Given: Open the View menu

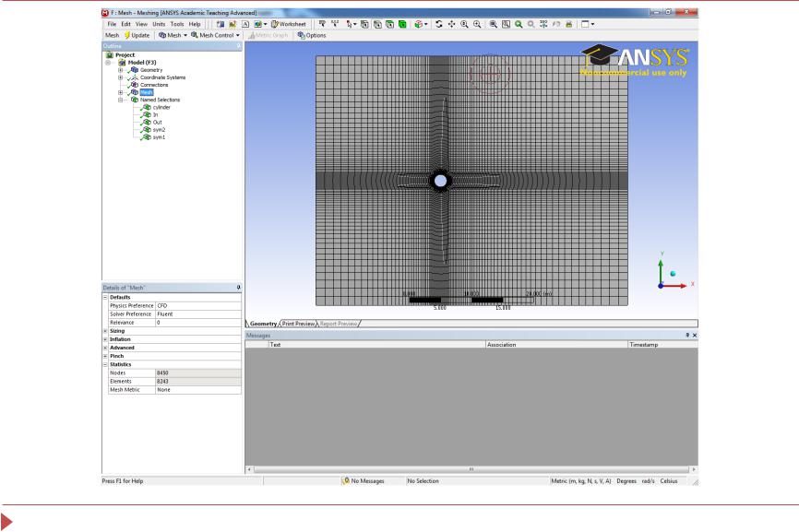Looking at the screenshot, I should [141, 24].
